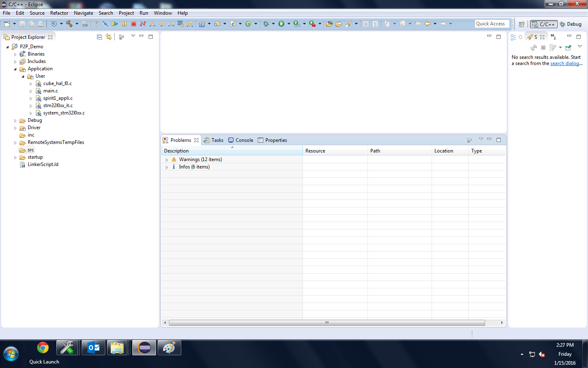Switch to the Debug perspective
This screenshot has width=588, height=368.
pos(570,24)
